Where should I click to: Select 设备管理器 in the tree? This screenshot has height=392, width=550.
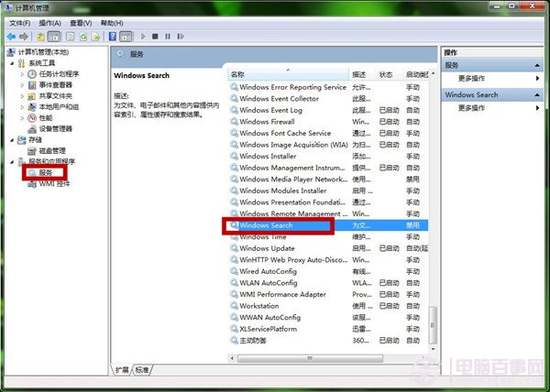point(55,129)
